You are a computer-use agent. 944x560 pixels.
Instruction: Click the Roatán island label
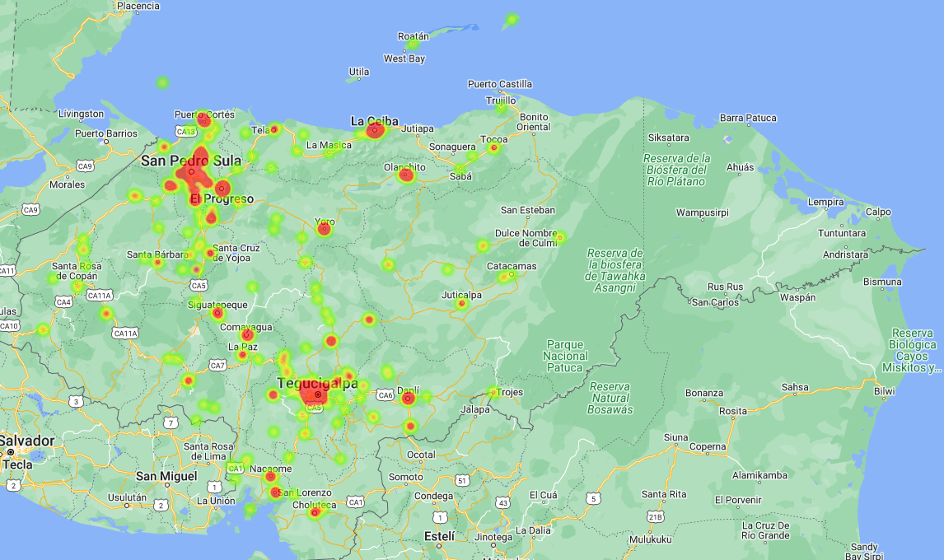point(414,36)
